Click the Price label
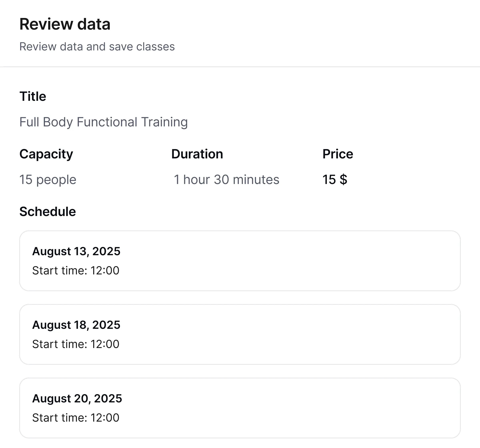 pos(338,154)
